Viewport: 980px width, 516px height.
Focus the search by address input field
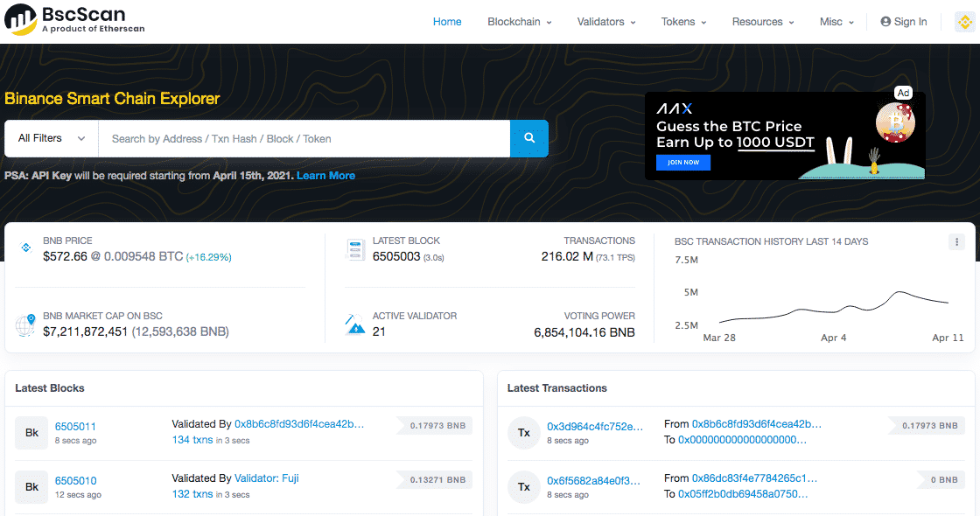[x=304, y=138]
